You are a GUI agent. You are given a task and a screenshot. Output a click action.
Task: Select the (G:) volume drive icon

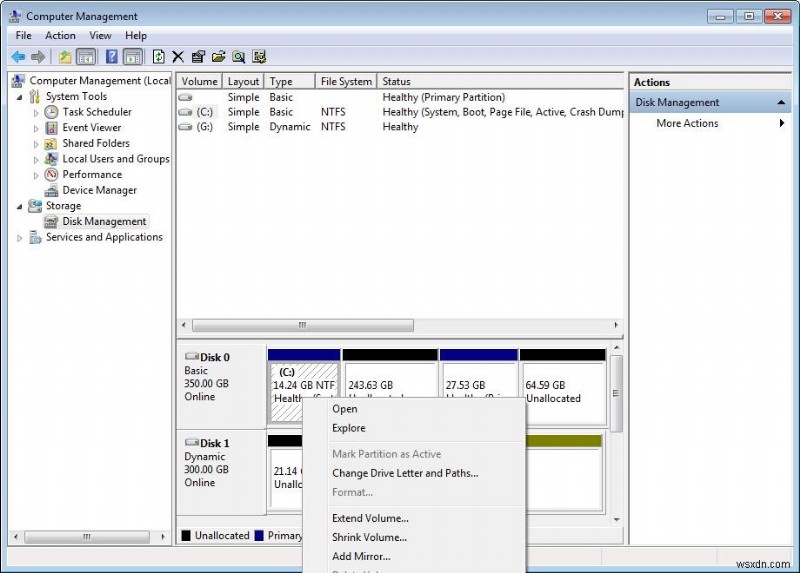[x=185, y=127]
